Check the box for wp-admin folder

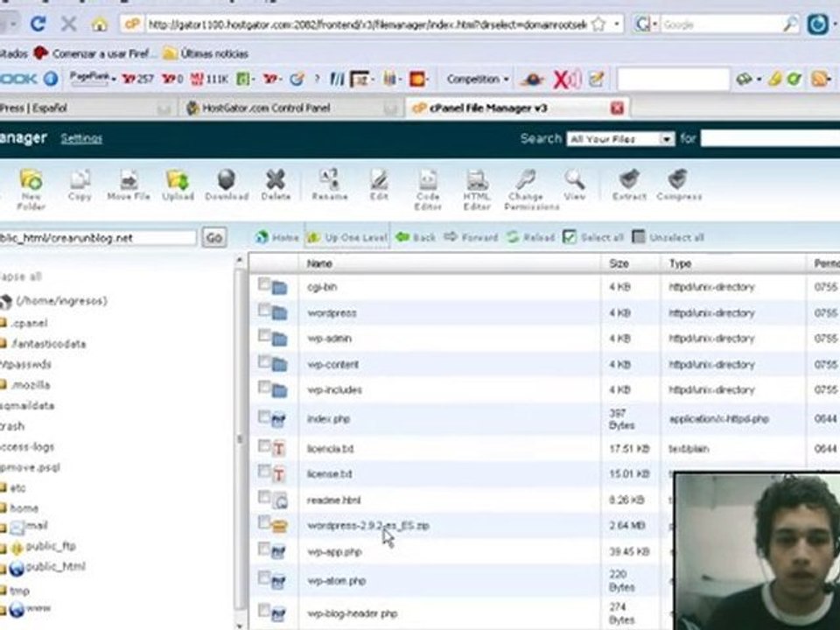[x=263, y=335]
